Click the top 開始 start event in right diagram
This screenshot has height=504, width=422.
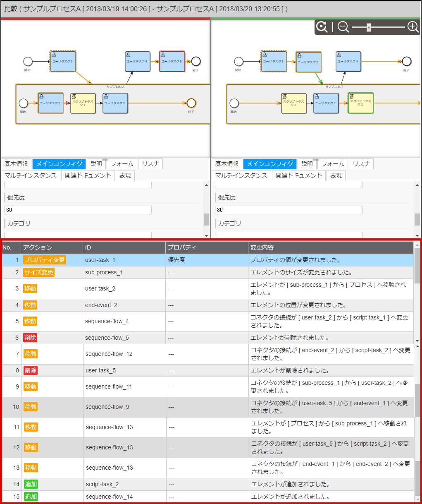tap(238, 62)
